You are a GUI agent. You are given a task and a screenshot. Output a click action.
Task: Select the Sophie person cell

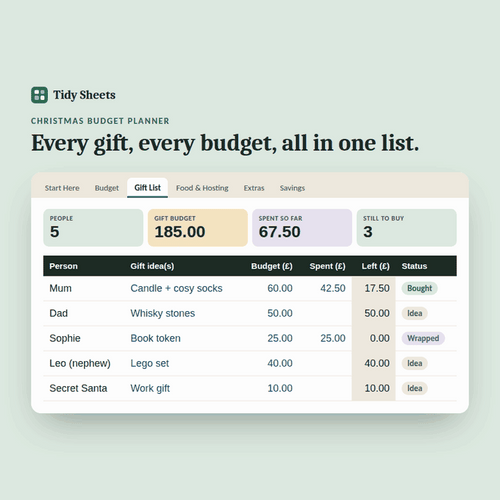[65, 338]
